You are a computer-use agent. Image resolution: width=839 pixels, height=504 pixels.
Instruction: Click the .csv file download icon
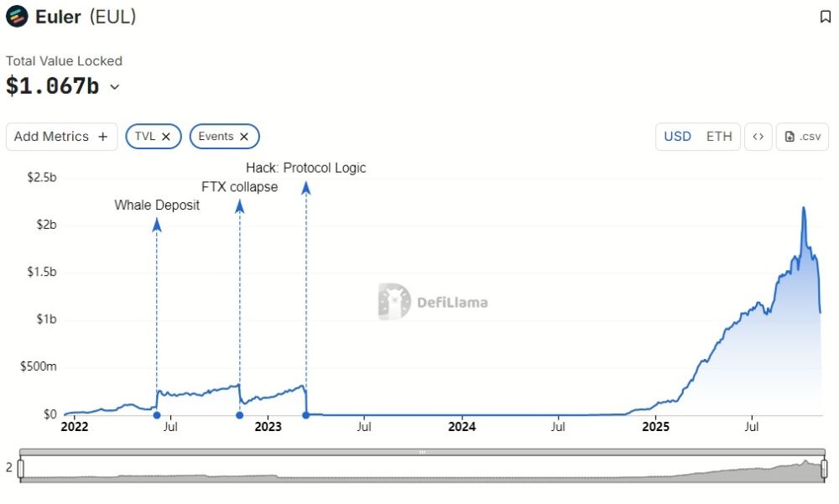pos(789,136)
